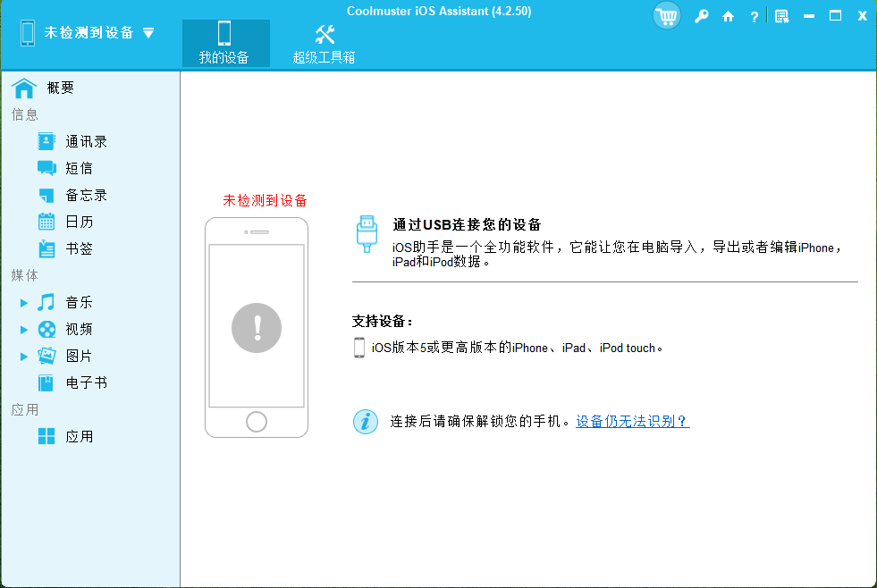
Task: Click the 书签 bookmarks icon
Action: pyautogui.click(x=46, y=248)
